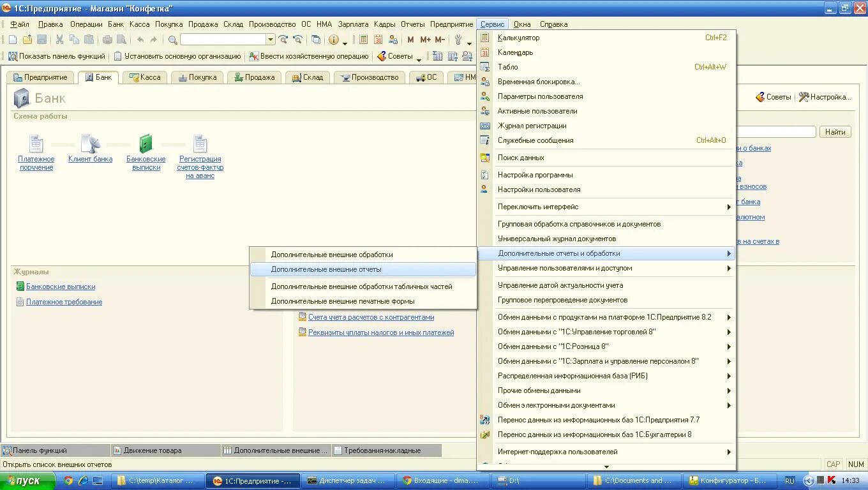Click the M+ memory add button
Viewport: 868px width, 490px height.
(425, 40)
